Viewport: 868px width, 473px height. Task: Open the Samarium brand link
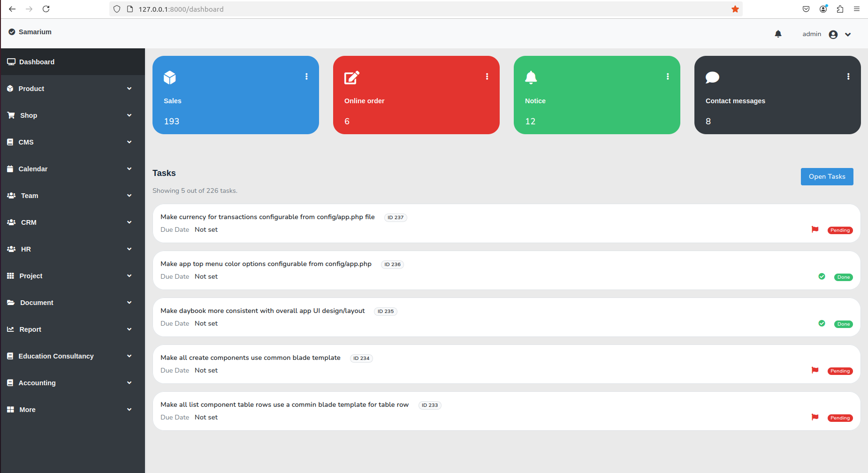click(x=35, y=32)
